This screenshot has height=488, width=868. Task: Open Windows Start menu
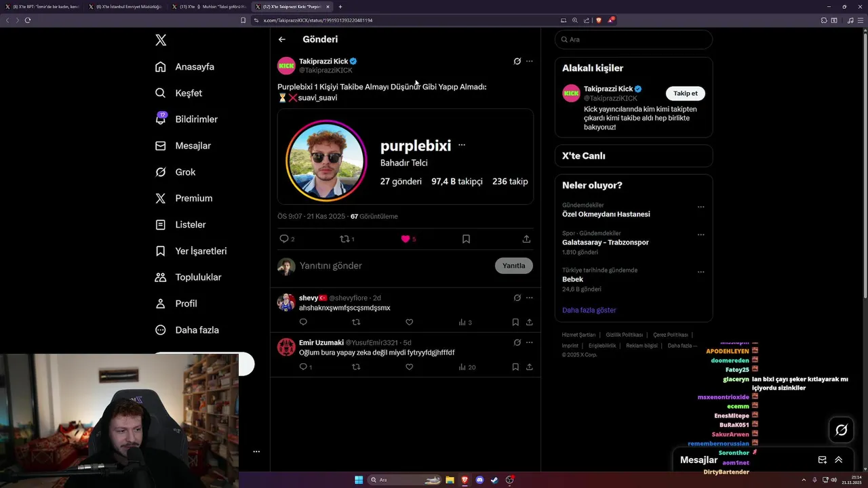point(359,480)
